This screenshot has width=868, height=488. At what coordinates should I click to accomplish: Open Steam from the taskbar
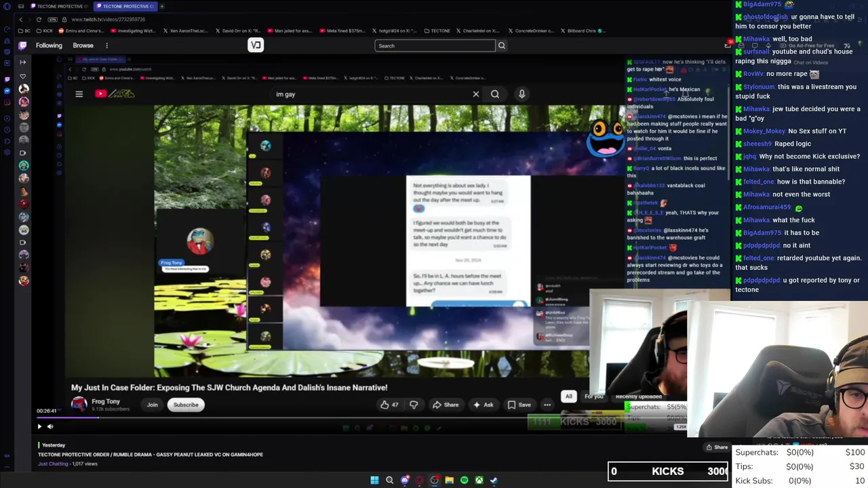click(494, 480)
